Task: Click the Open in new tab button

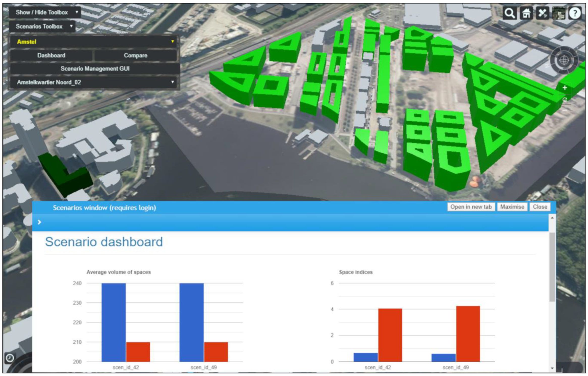Action: [471, 207]
